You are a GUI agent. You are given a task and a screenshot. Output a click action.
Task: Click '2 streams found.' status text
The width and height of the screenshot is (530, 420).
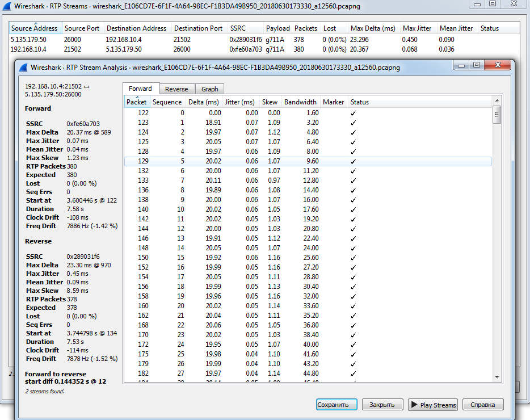tap(45, 391)
